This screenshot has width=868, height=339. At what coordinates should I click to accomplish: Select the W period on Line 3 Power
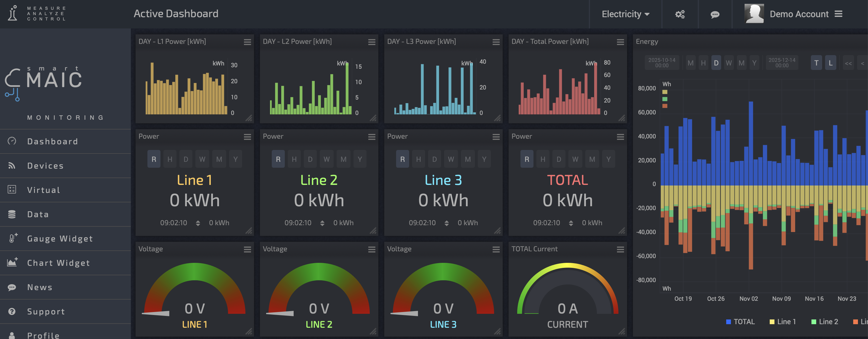pyautogui.click(x=451, y=159)
